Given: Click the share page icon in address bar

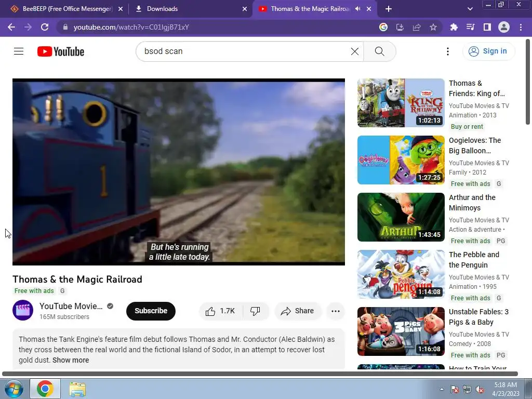Looking at the screenshot, I should [x=416, y=27].
